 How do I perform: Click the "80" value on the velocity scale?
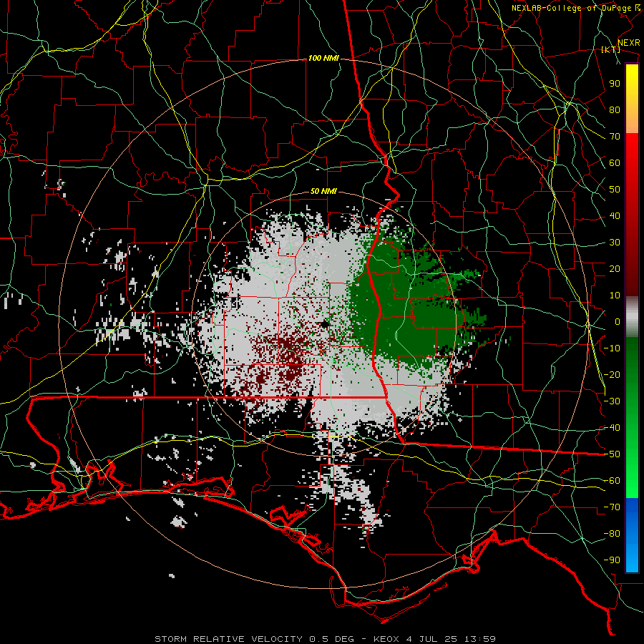click(x=615, y=110)
